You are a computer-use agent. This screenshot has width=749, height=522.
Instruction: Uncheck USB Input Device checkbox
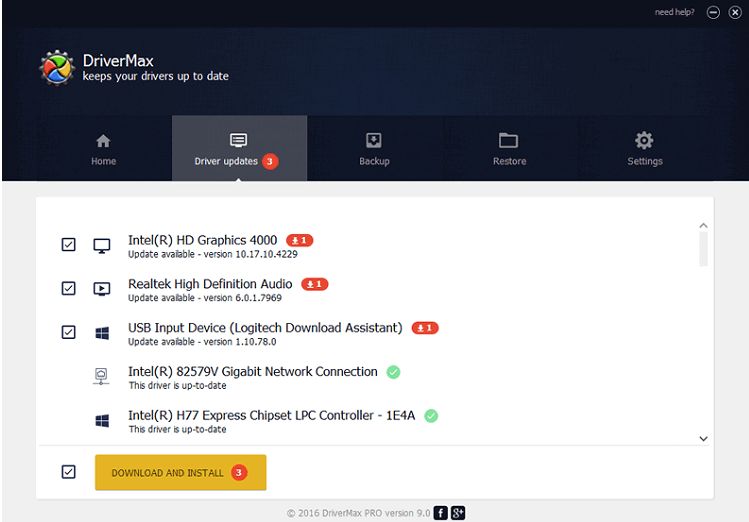coord(68,332)
